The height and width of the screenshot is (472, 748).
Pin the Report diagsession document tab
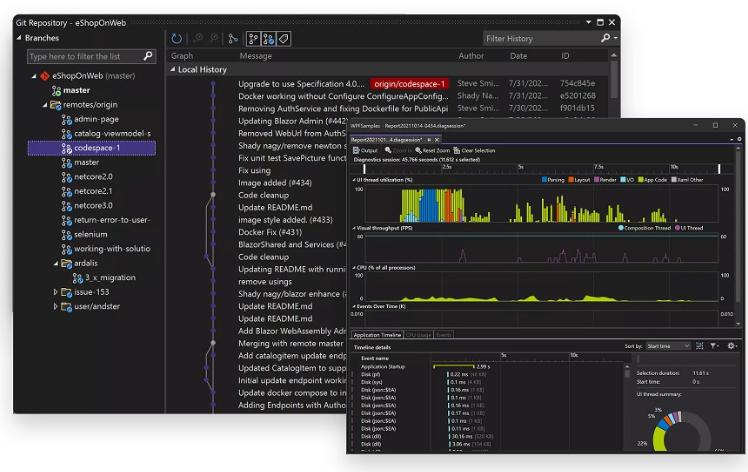pyautogui.click(x=429, y=140)
